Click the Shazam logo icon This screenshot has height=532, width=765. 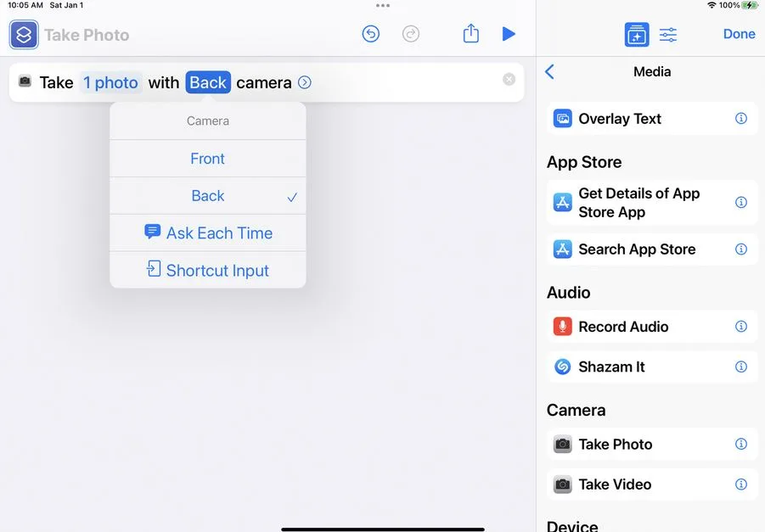click(x=563, y=367)
